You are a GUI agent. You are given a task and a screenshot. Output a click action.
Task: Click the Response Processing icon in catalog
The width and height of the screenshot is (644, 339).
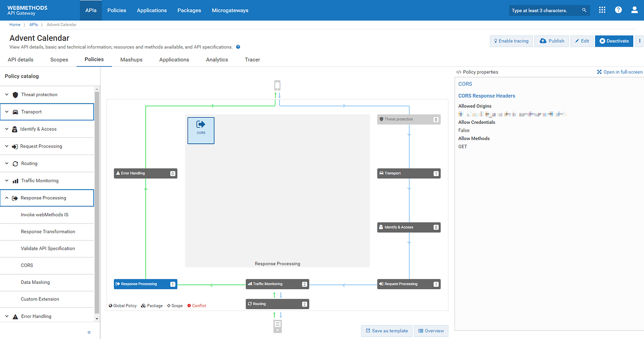point(15,198)
